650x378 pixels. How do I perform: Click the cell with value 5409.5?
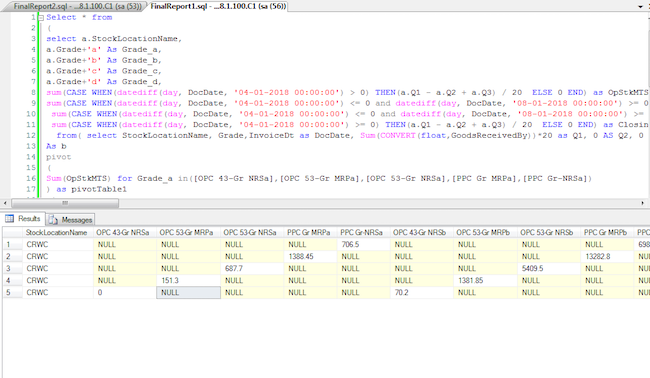[x=549, y=269]
